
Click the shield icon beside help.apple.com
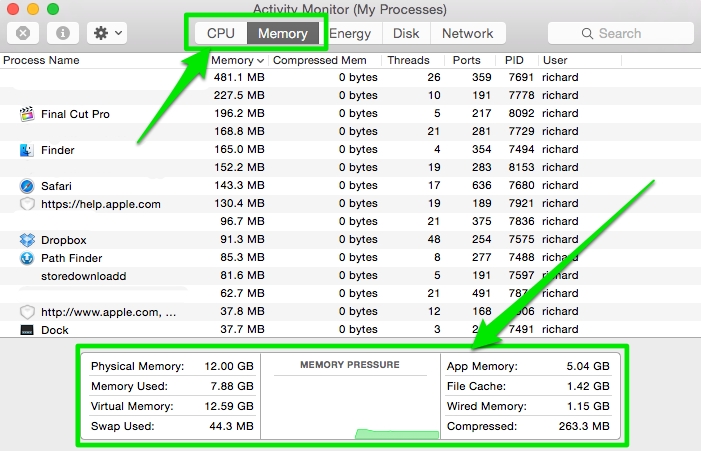tap(27, 204)
